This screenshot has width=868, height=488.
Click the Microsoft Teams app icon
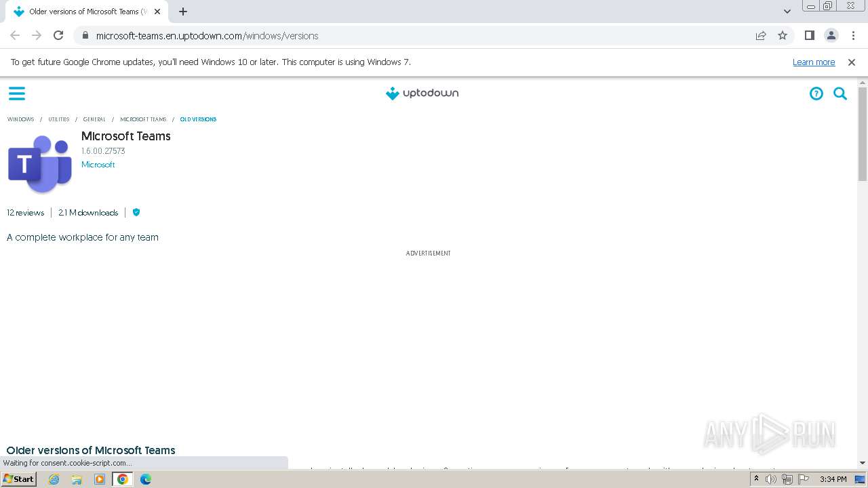(x=40, y=164)
